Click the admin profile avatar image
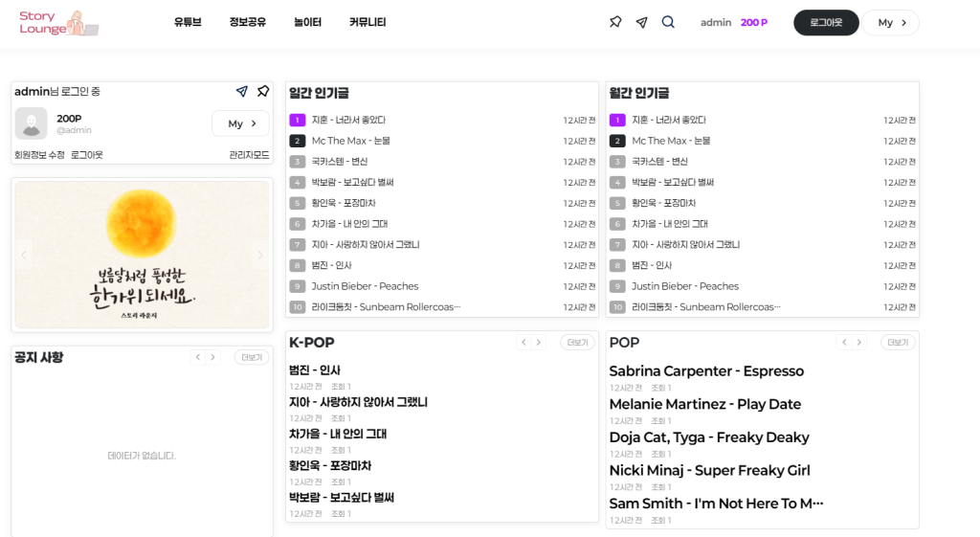The width and height of the screenshot is (980, 537). click(31, 123)
